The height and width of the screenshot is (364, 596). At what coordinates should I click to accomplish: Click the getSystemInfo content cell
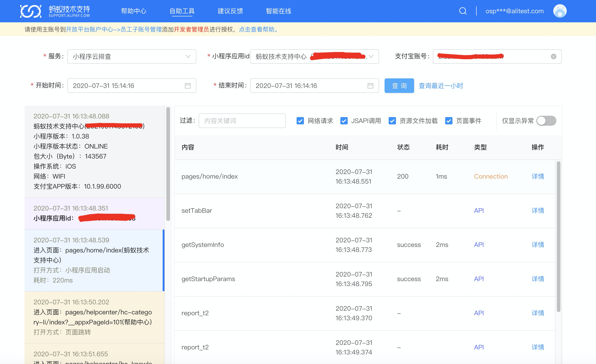[x=203, y=244]
